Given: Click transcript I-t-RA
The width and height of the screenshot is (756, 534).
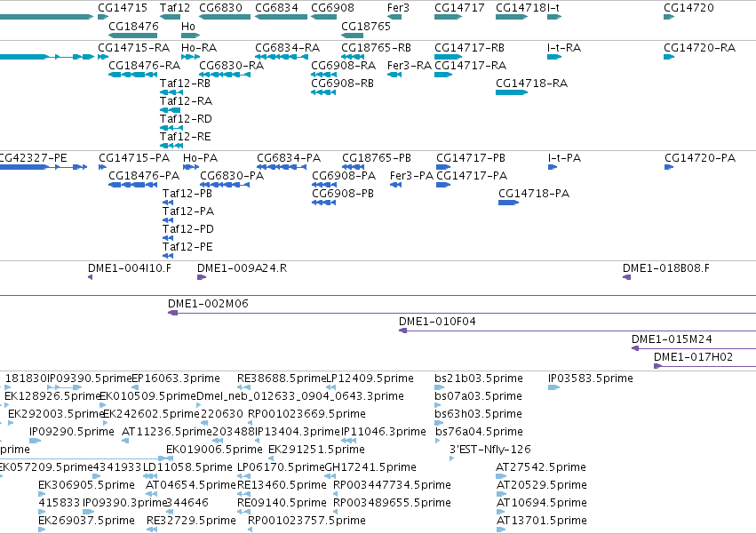Looking at the screenshot, I should [564, 48].
